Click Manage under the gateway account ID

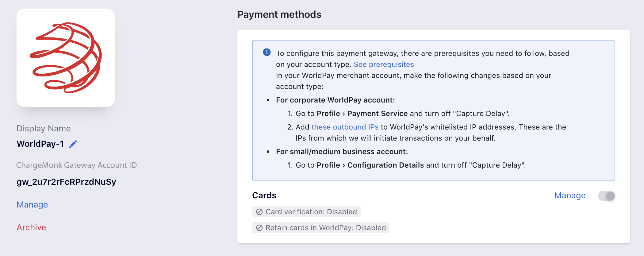click(32, 205)
